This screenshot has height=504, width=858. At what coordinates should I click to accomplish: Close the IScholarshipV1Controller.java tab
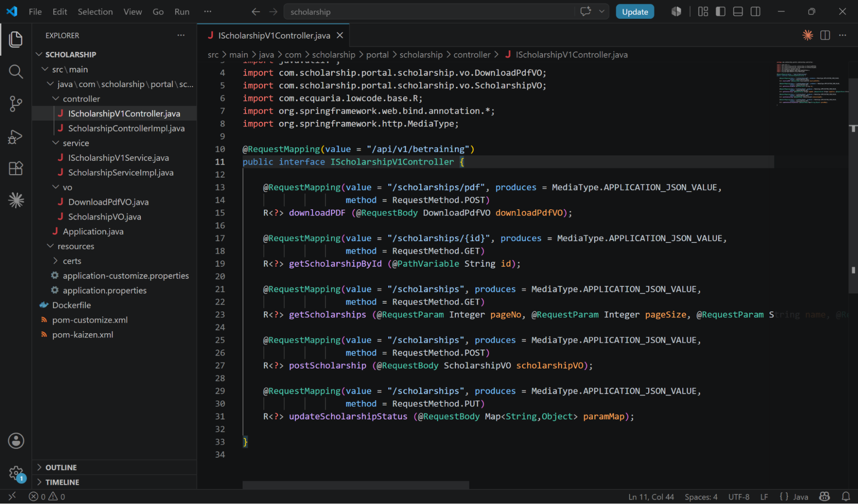(340, 35)
